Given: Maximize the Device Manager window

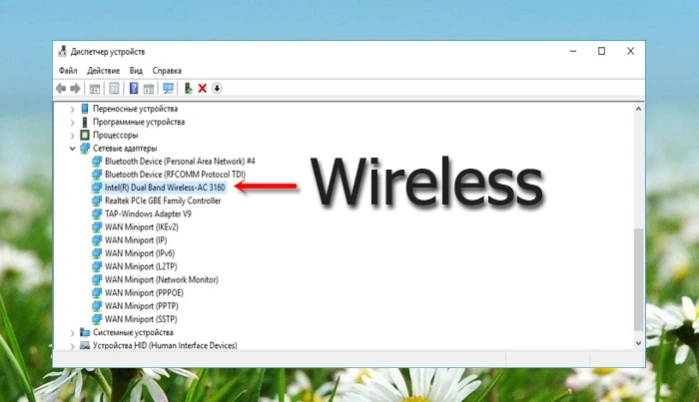Looking at the screenshot, I should point(601,51).
